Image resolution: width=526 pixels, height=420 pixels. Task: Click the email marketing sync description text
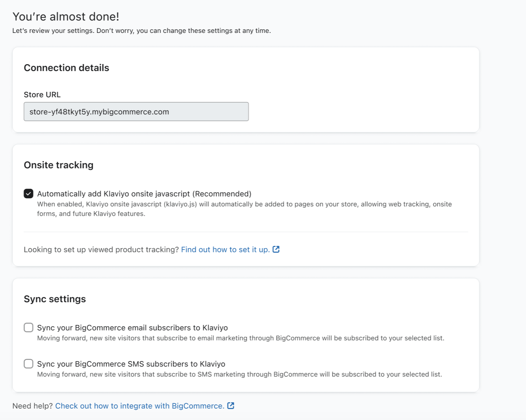click(x=240, y=338)
